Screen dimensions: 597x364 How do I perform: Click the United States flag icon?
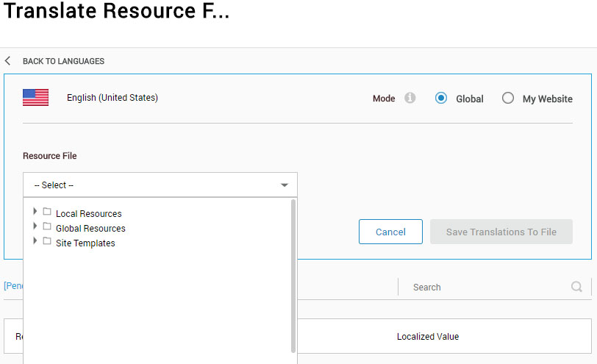[x=35, y=98]
